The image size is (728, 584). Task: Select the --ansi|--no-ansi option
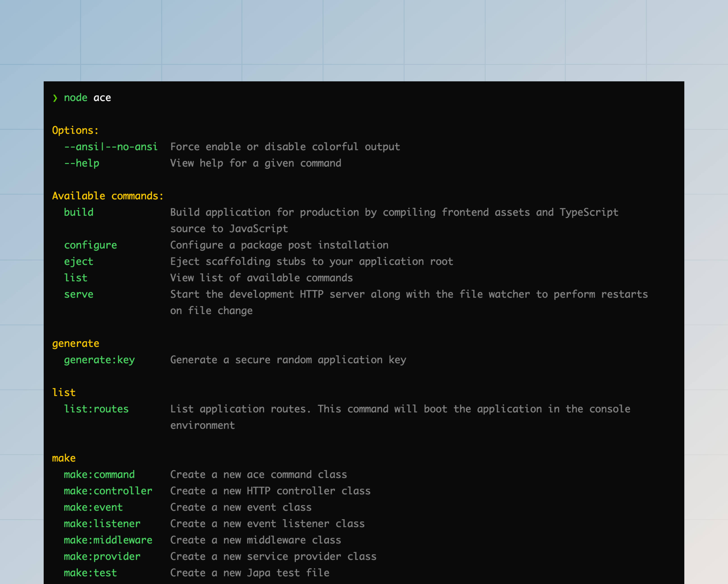click(x=111, y=147)
